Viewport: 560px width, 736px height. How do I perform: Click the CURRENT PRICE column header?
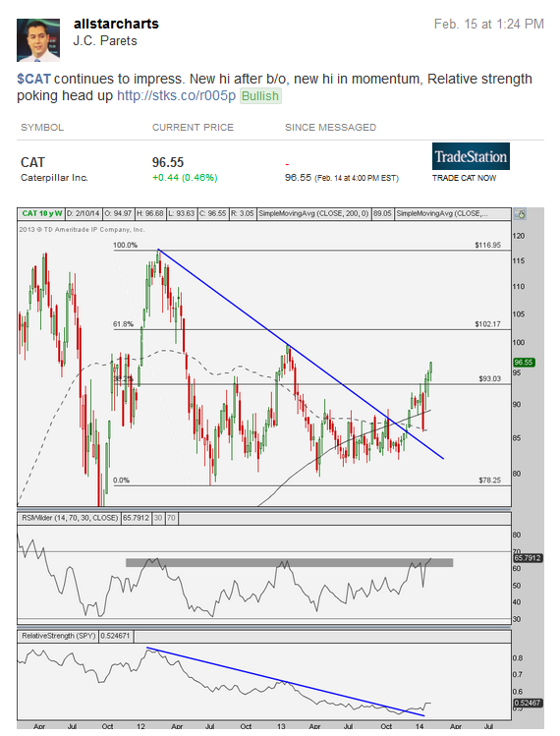click(193, 128)
